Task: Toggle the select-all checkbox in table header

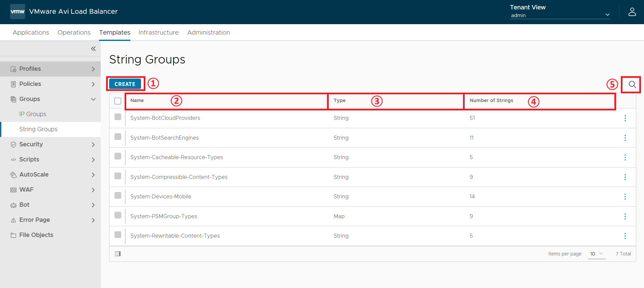Action: 118,101
